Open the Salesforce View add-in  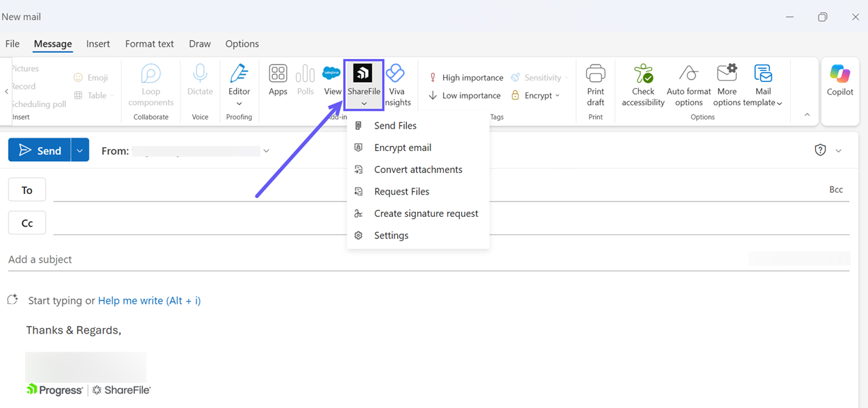332,80
